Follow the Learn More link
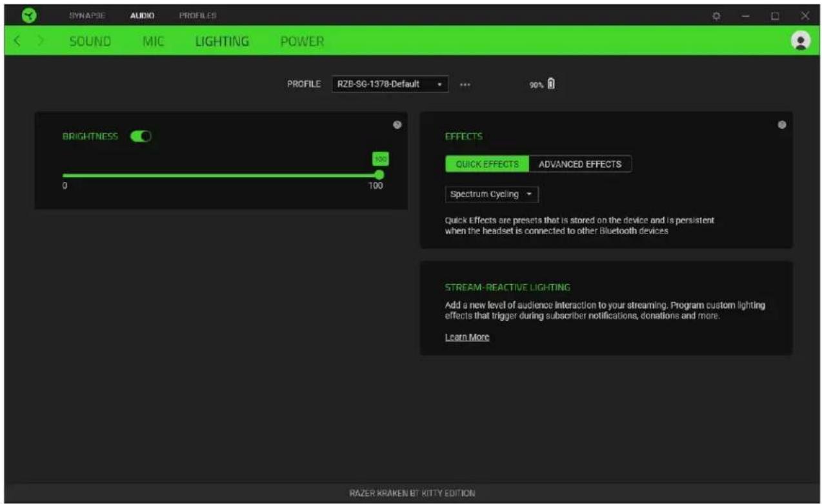The width and height of the screenshot is (822, 504). pyautogui.click(x=467, y=337)
